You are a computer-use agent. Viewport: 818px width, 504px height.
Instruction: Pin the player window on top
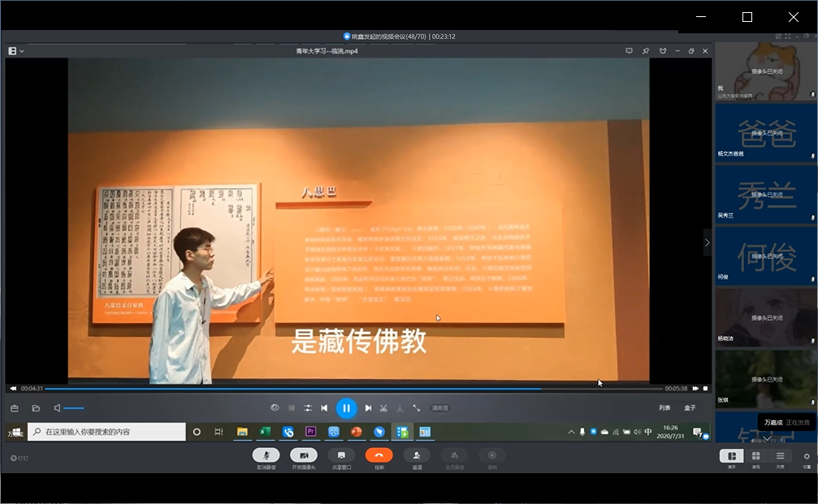coord(646,51)
